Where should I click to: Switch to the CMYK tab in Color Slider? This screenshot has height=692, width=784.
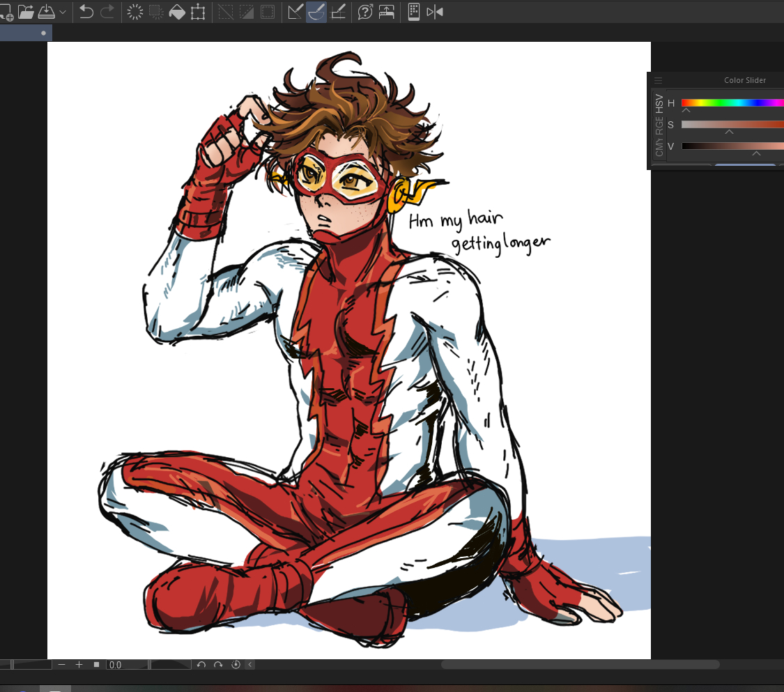(659, 147)
